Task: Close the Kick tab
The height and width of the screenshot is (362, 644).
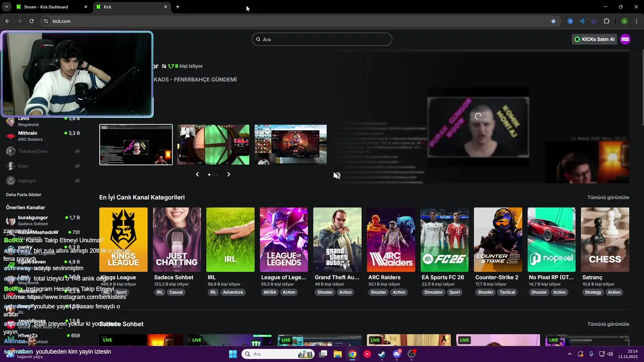Action: click(x=166, y=7)
